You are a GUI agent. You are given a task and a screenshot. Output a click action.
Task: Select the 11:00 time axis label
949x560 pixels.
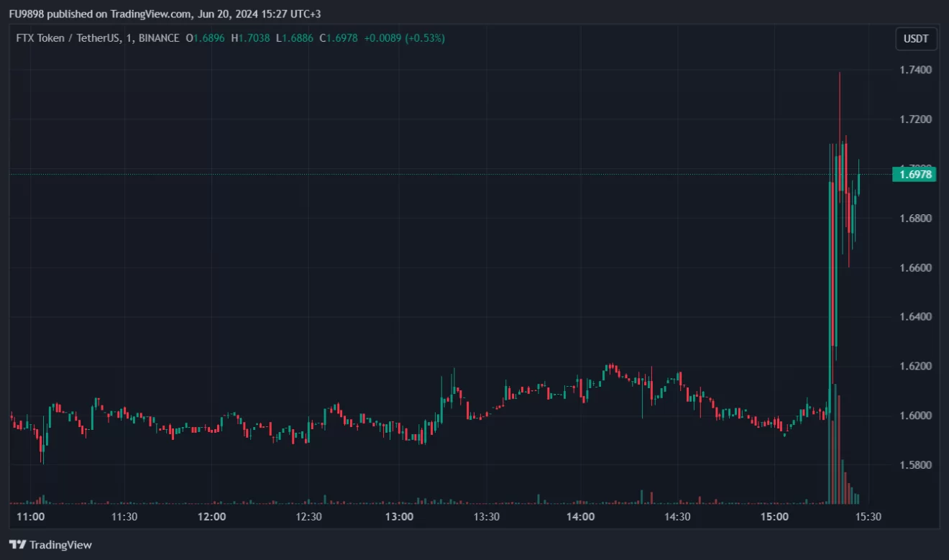click(x=30, y=516)
